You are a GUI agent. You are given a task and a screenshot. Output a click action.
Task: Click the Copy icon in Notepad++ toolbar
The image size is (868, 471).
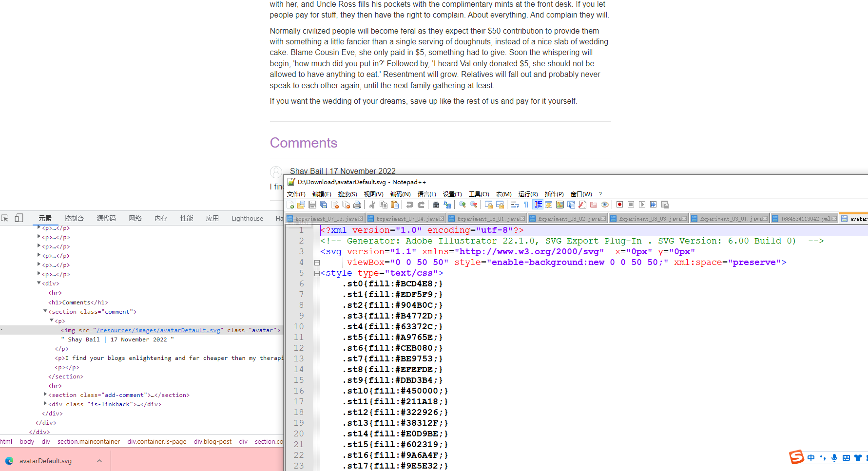(384, 205)
